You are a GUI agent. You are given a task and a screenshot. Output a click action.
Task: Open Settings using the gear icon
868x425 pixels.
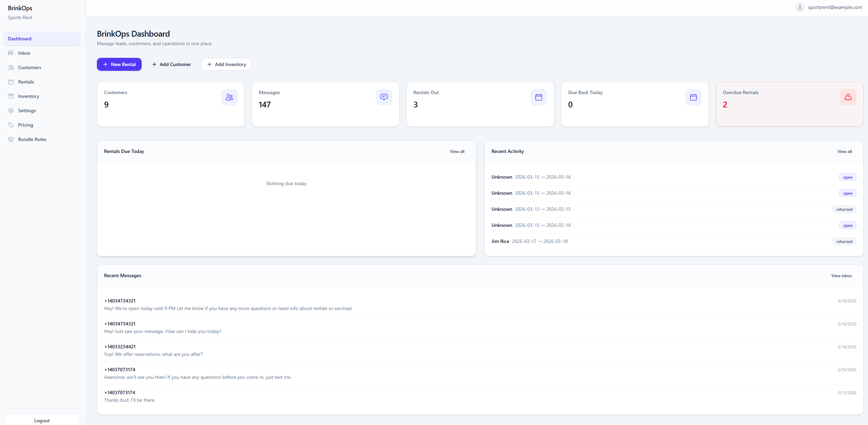coord(11,111)
